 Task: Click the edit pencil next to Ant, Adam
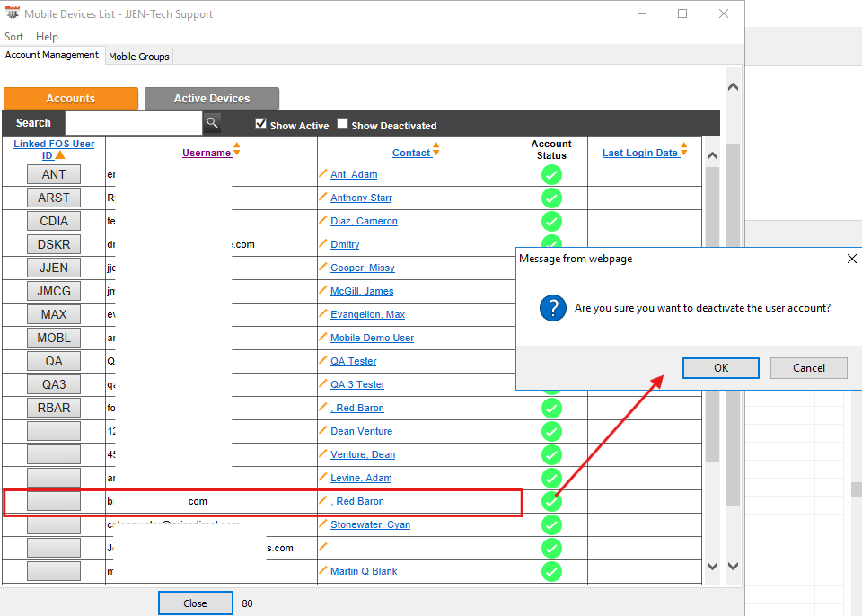coord(323,174)
